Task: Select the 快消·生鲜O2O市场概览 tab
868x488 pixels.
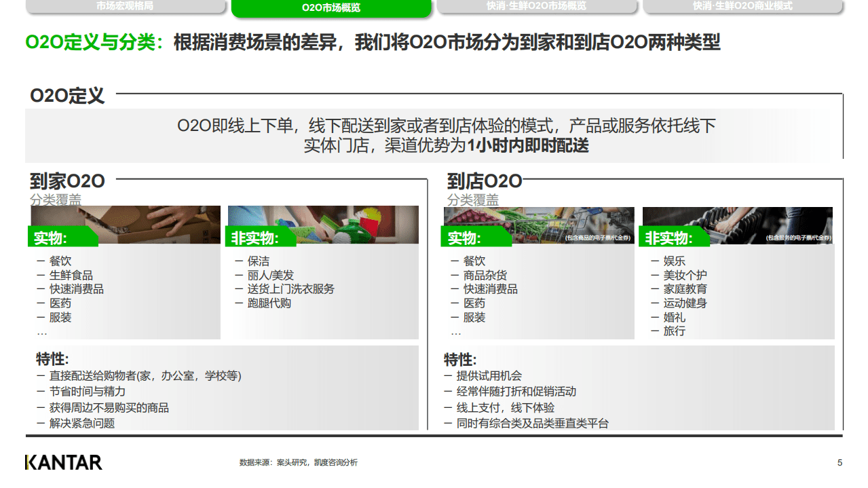Action: point(536,8)
